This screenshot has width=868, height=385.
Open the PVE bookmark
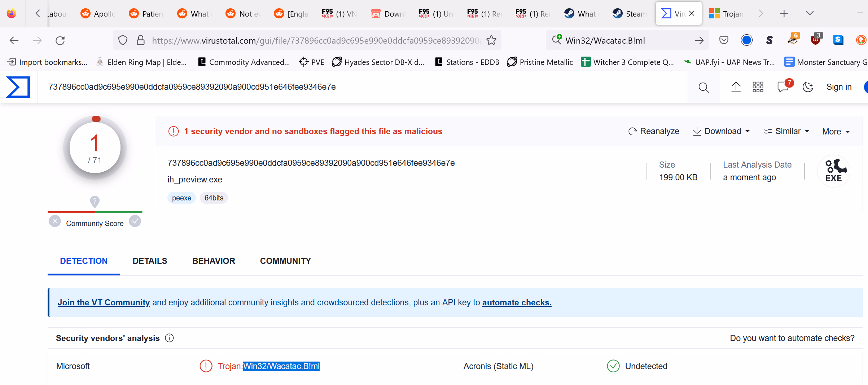312,62
